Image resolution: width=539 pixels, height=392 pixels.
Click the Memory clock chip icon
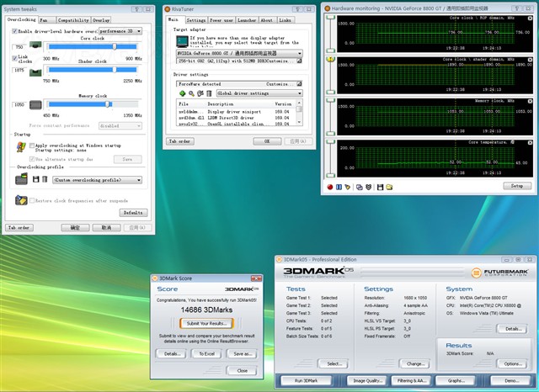pos(35,105)
